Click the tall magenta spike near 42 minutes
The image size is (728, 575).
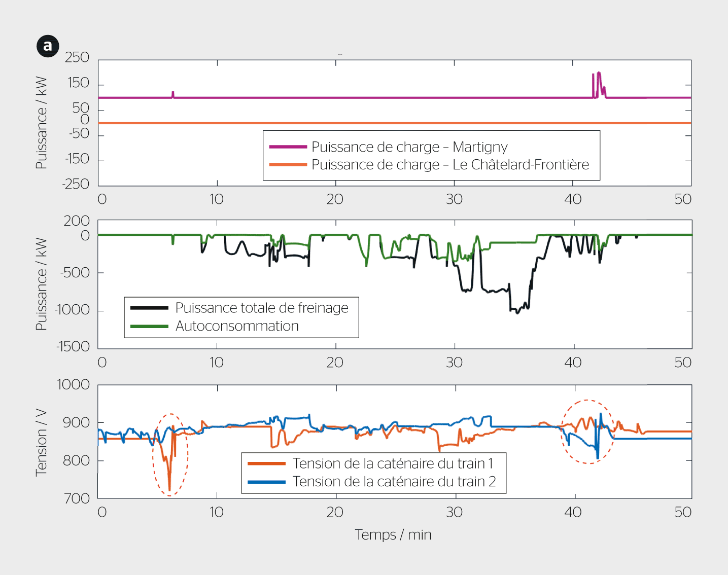point(599,77)
